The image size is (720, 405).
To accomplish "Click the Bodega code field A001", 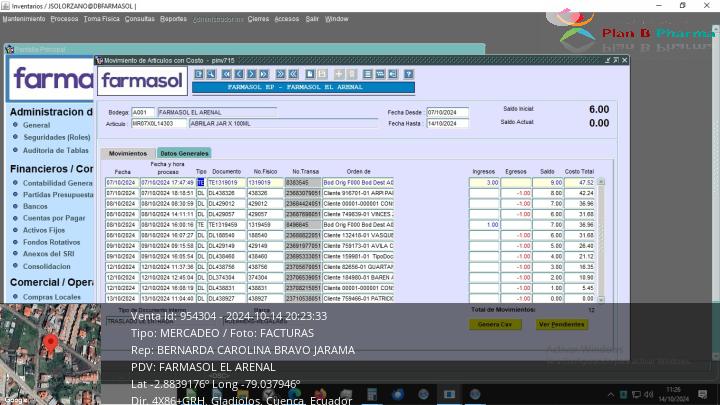I will pos(142,112).
